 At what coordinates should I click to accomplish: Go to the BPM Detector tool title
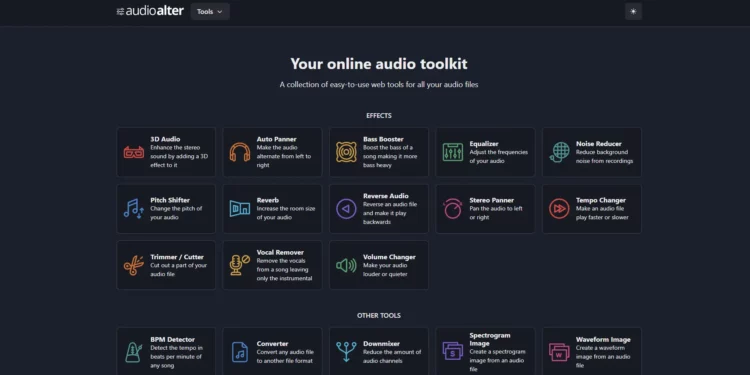173,340
